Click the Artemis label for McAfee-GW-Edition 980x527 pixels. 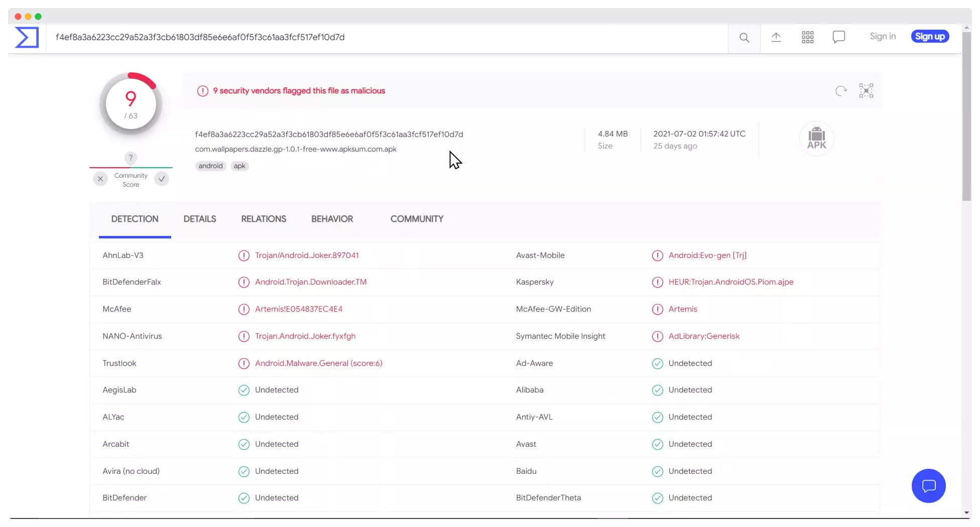pyautogui.click(x=683, y=309)
